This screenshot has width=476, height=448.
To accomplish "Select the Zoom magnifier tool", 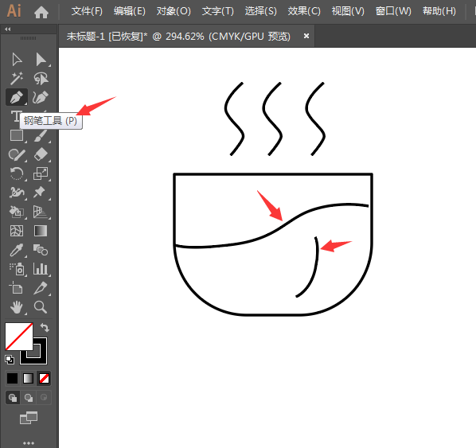I will [41, 307].
